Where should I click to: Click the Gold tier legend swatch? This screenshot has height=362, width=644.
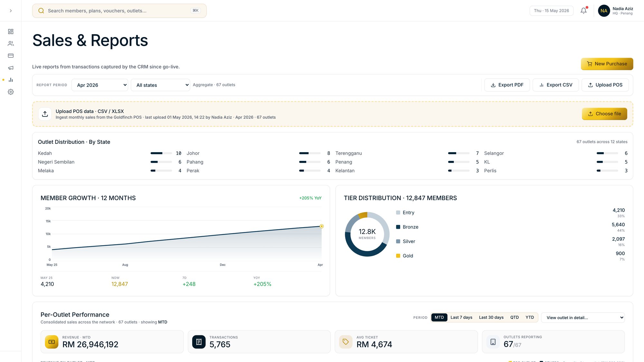[x=398, y=256]
